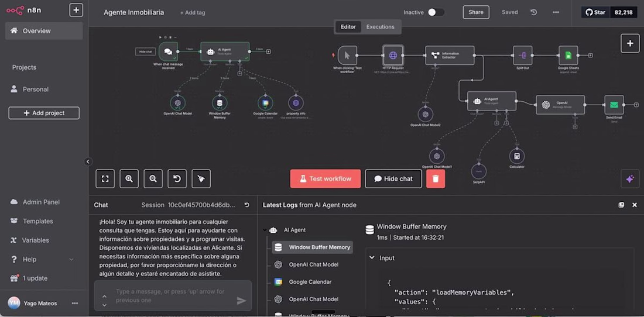644x317 pixels.
Task: Select the Calculator node
Action: tap(517, 156)
